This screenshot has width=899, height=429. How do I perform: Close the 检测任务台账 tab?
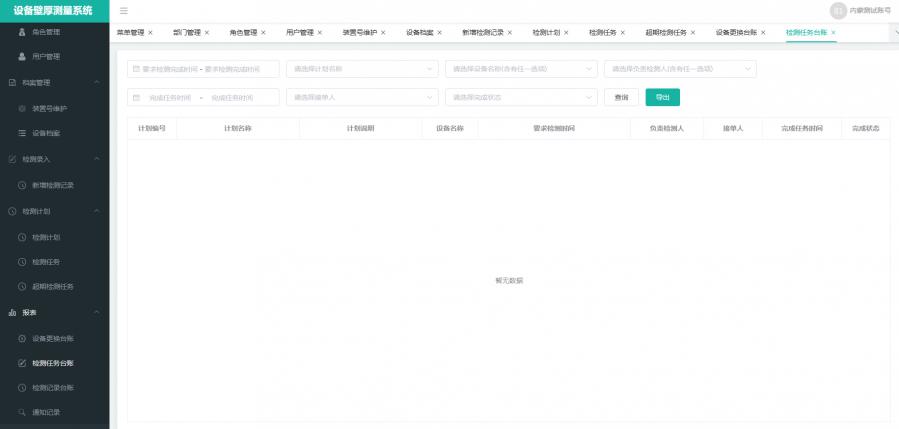833,33
